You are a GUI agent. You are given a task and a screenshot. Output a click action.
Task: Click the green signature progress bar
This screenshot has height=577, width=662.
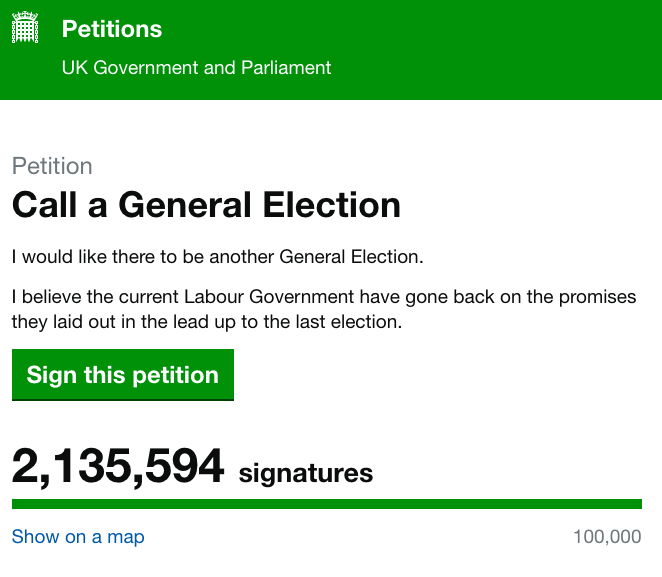(x=326, y=504)
